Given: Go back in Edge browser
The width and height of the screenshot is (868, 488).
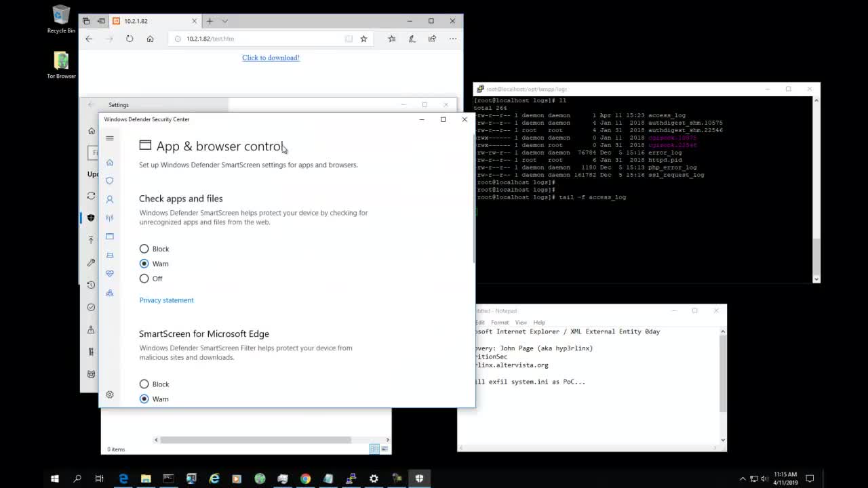Looking at the screenshot, I should [89, 39].
